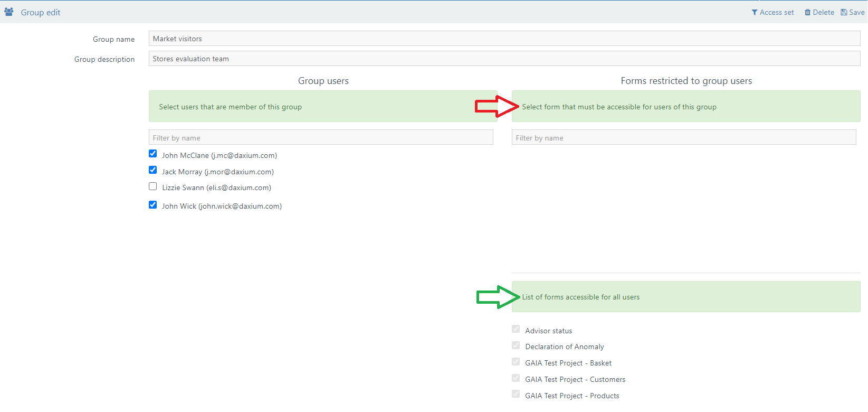Uncheck John Wick user

click(153, 205)
